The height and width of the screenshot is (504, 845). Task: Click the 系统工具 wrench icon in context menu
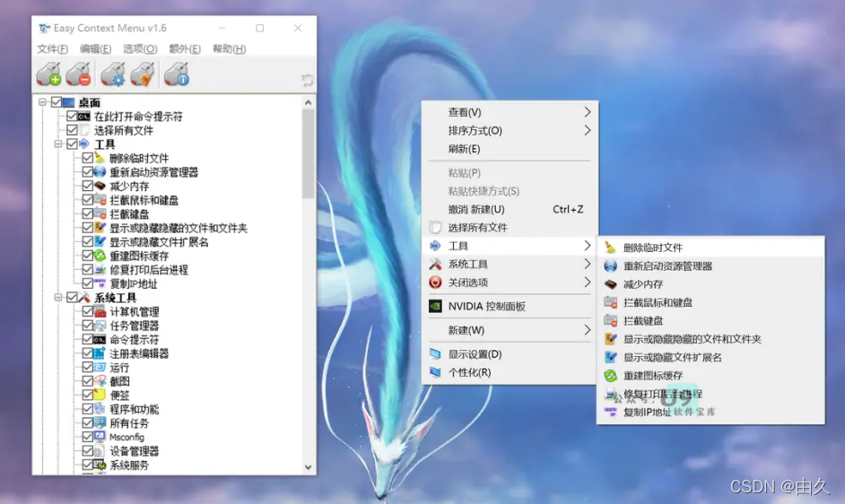click(435, 265)
